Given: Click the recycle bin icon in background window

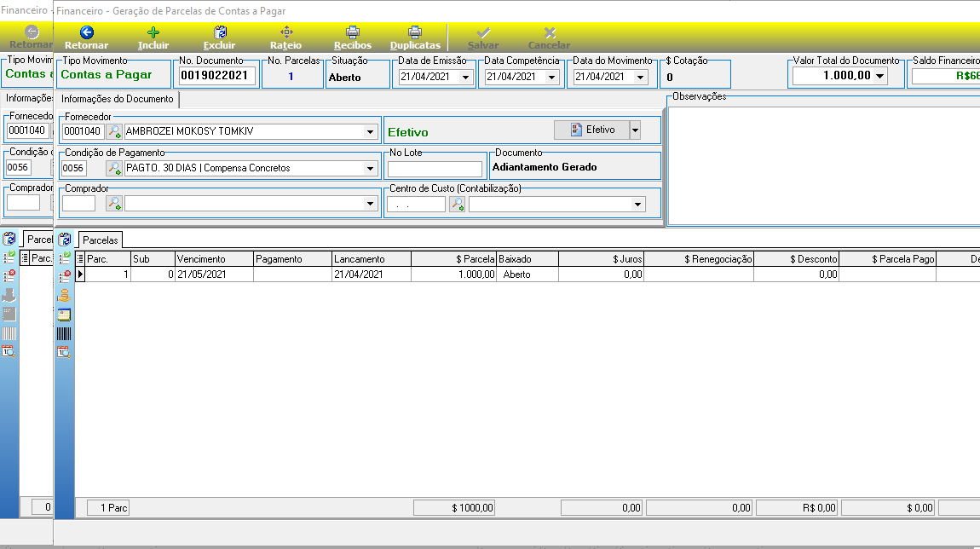Looking at the screenshot, I should pyautogui.click(x=9, y=239).
